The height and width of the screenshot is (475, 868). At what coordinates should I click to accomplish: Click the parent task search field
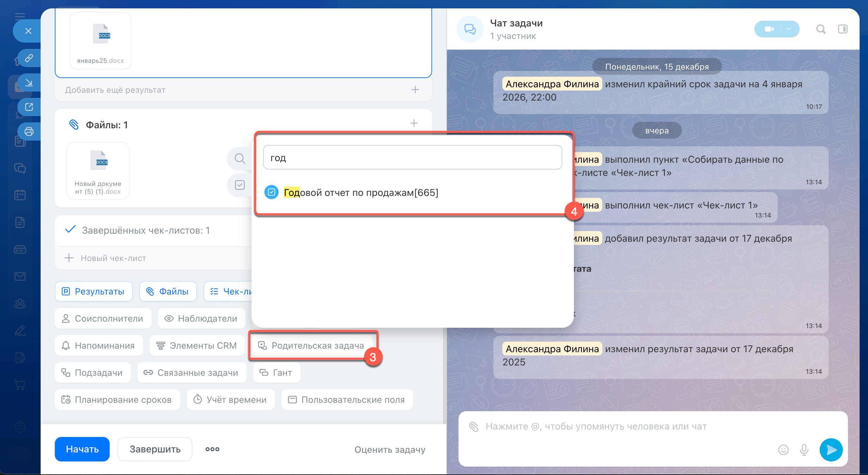pyautogui.click(x=412, y=158)
